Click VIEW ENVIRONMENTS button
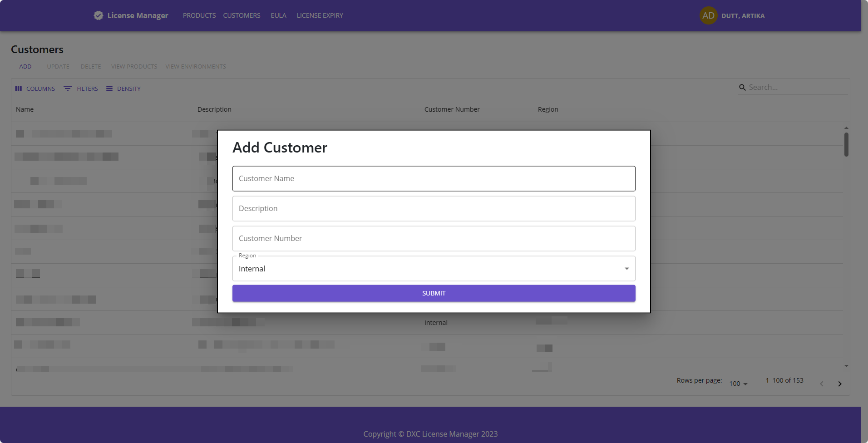The image size is (868, 443). coord(196,66)
